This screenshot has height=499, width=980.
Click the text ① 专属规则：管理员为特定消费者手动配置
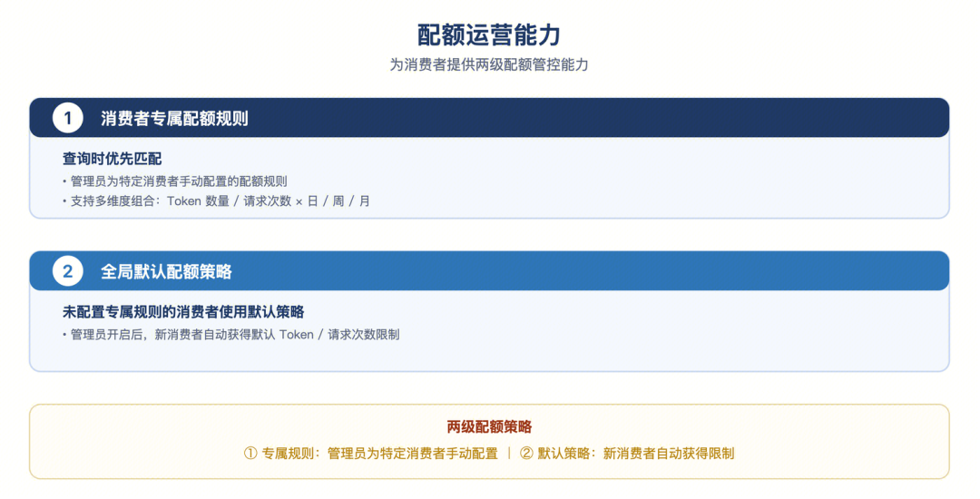coord(370,454)
